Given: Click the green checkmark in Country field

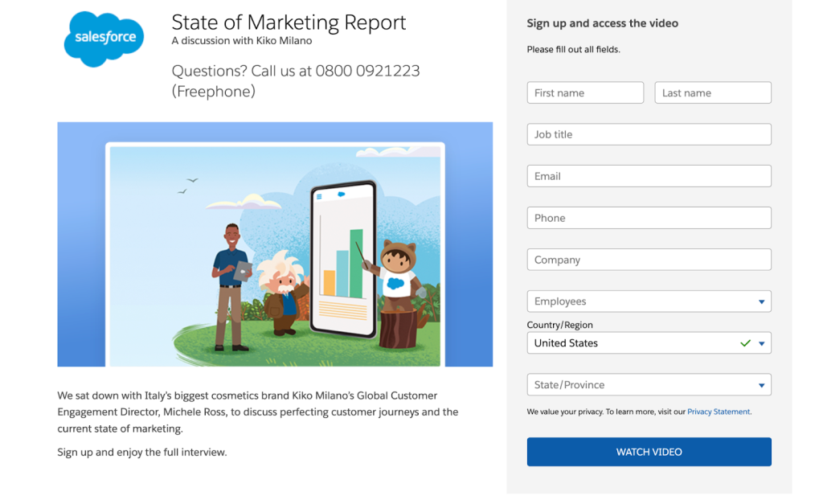Looking at the screenshot, I should (744, 342).
